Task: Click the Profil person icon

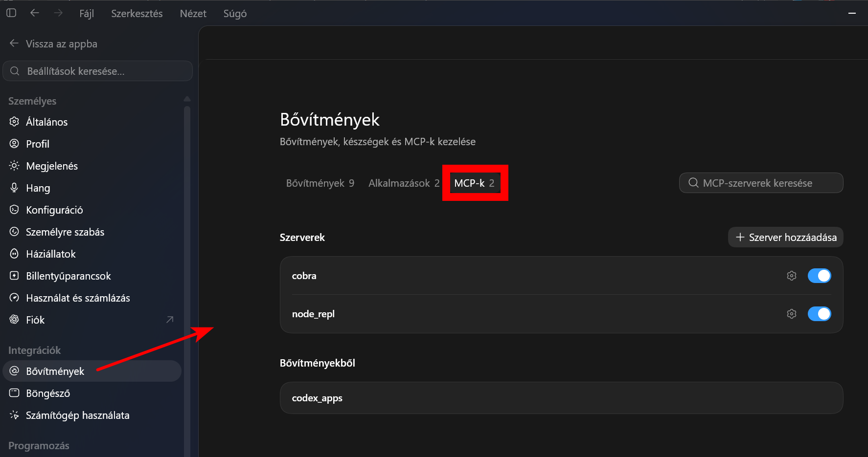Action: (x=14, y=144)
